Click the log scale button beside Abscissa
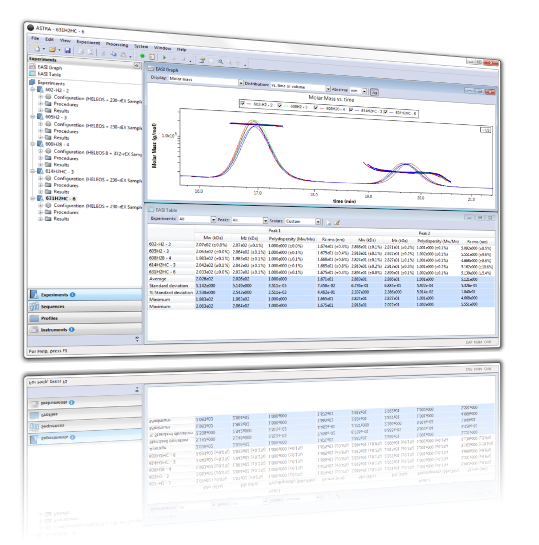The width and height of the screenshot is (539, 545). (374, 92)
